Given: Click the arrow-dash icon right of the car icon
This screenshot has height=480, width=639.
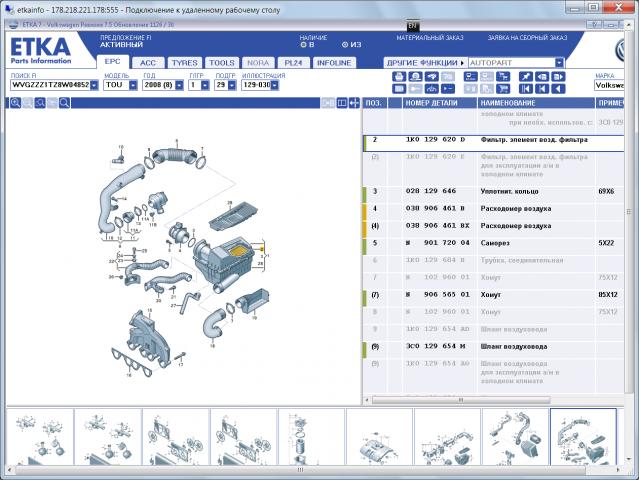Looking at the screenshot, I should [x=448, y=89].
